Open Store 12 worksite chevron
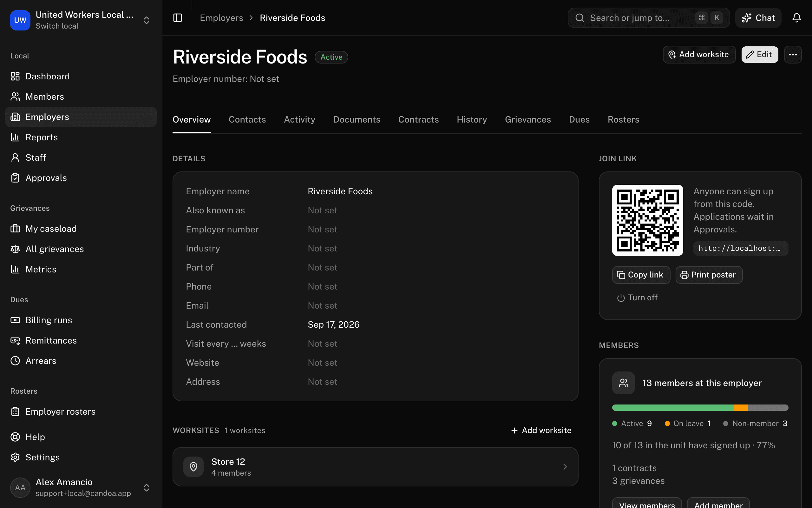The height and width of the screenshot is (508, 812). click(x=565, y=467)
